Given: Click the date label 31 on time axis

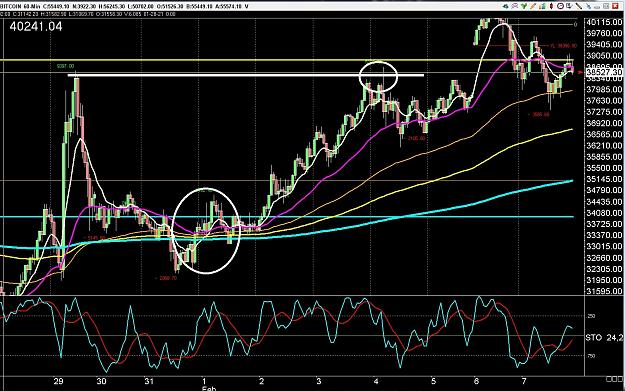Looking at the screenshot, I should (149, 381).
